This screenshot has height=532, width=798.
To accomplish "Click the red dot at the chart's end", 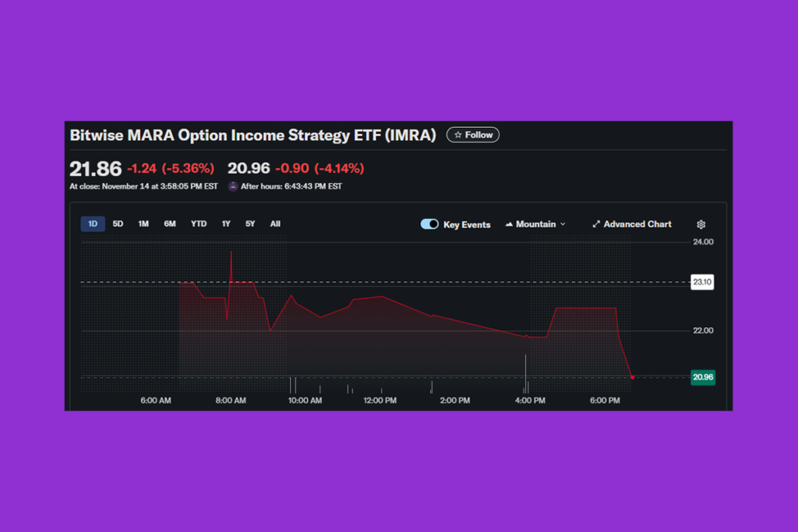I will [x=633, y=377].
